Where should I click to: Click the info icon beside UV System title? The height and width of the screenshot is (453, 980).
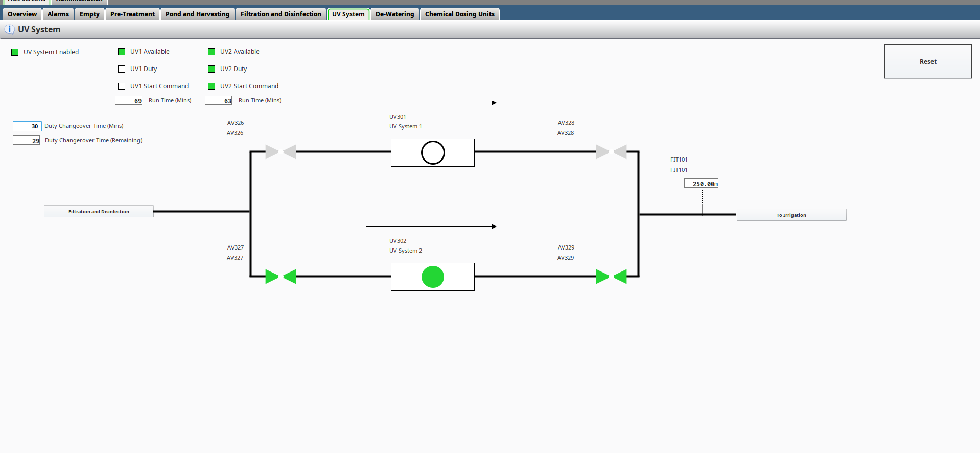[9, 29]
